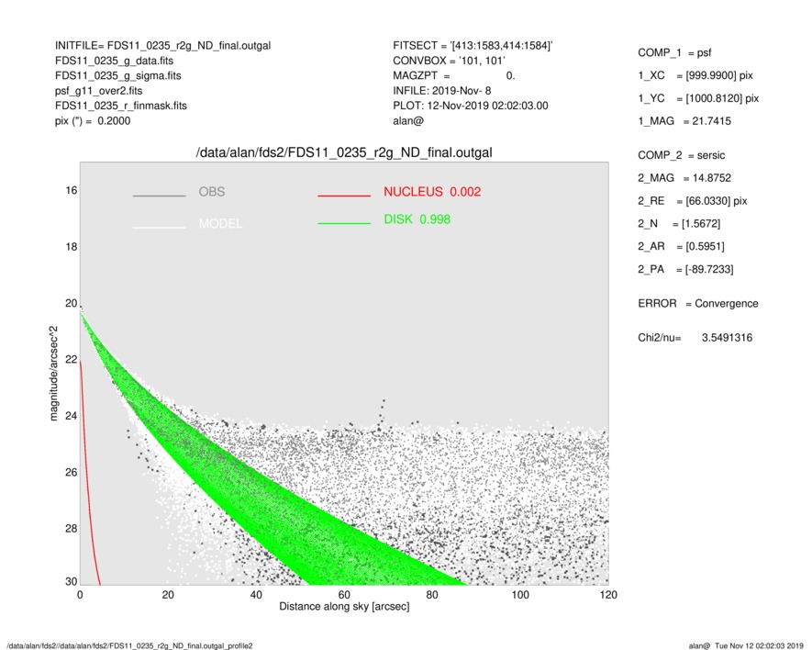Viewport: 812px width, 650px height.
Task: Click the x-axis tick label 120
Action: click(x=608, y=595)
